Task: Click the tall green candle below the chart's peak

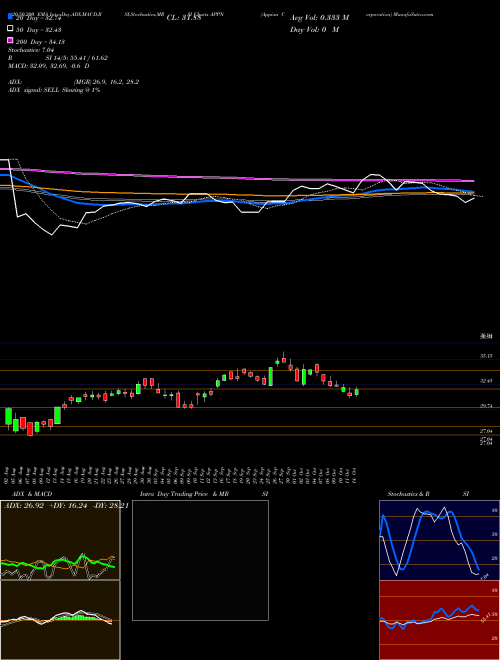Action: (x=271, y=376)
